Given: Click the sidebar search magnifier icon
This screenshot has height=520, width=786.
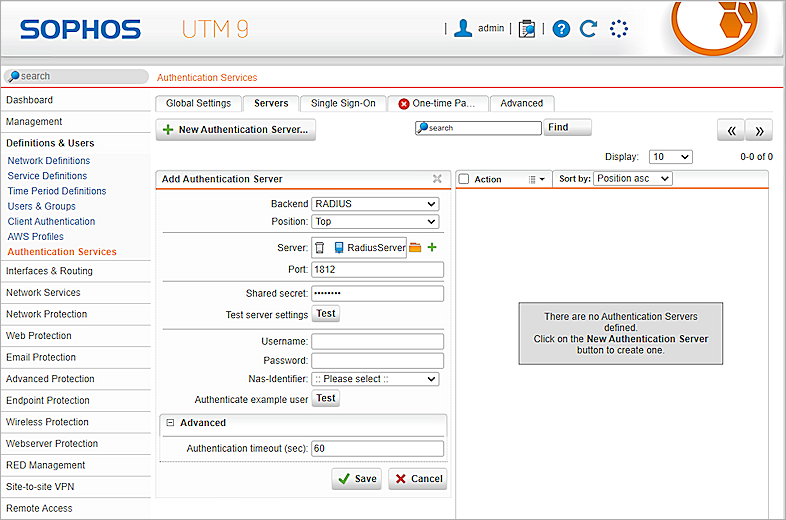Looking at the screenshot, I should (14, 76).
